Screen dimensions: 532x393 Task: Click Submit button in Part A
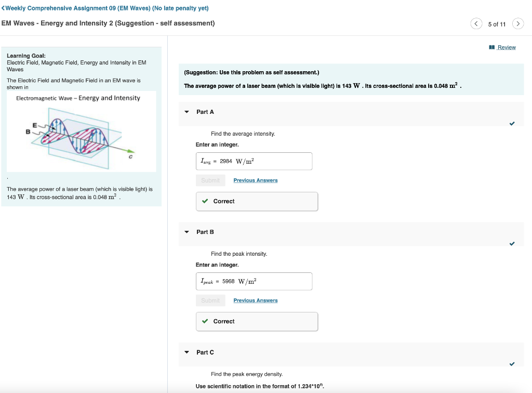[210, 180]
